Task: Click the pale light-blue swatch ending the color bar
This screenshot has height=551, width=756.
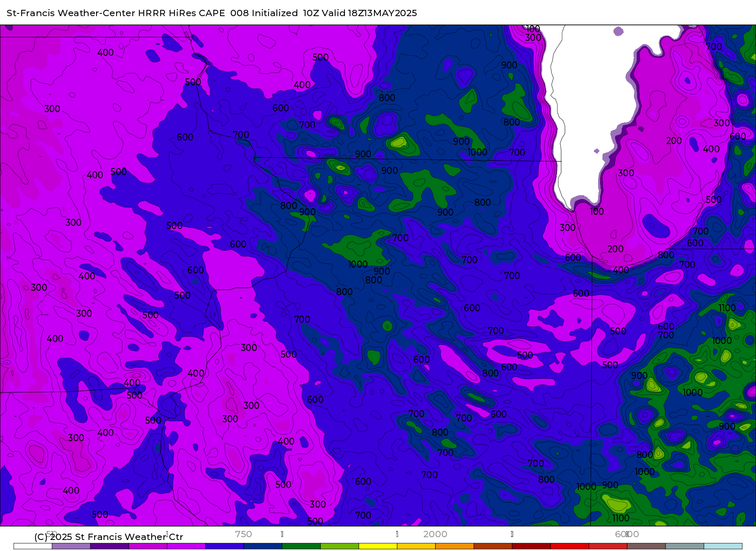Action: [723, 546]
